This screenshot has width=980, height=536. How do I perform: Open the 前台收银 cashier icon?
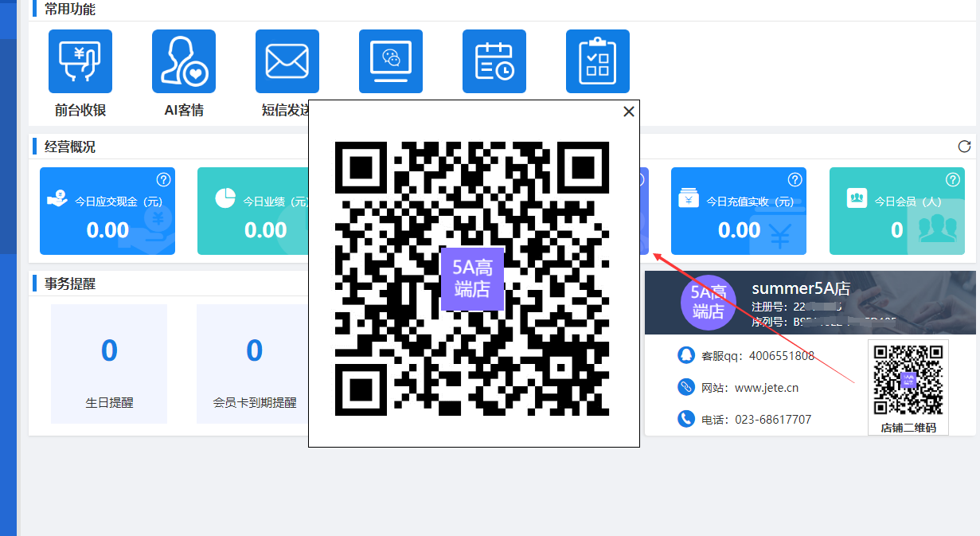pos(80,61)
